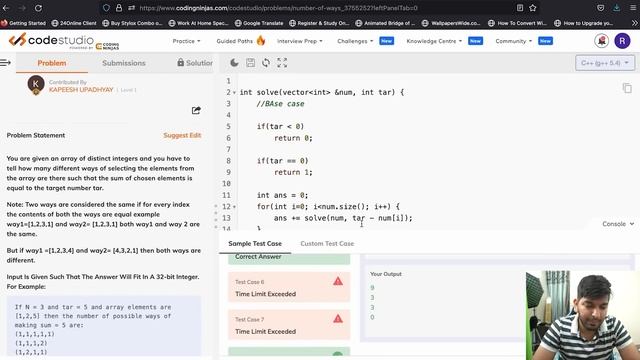Viewport: 640px width, 360px height.
Task: Open the notifications avatar icon
Action: [x=602, y=41]
